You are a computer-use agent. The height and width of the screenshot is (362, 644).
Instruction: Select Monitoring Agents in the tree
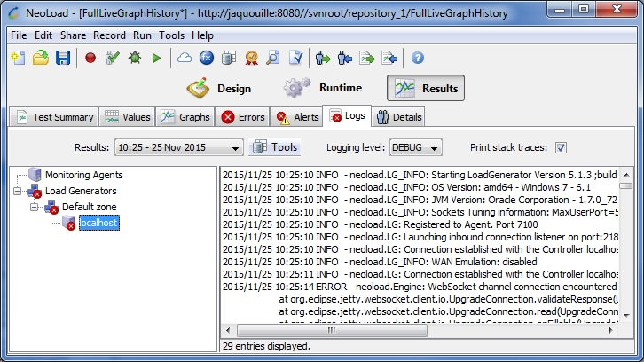pos(83,175)
